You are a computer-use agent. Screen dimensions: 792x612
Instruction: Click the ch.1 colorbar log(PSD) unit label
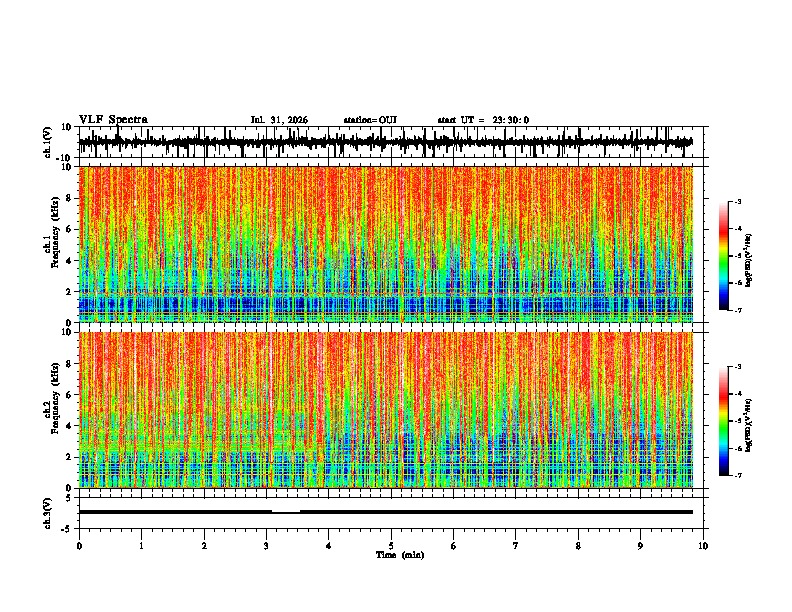(x=749, y=261)
